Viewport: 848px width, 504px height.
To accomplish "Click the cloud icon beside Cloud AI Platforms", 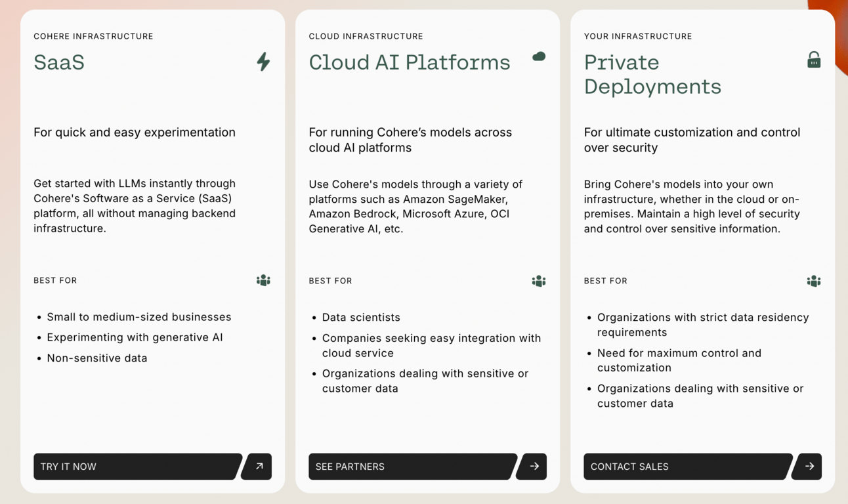I will 539,56.
